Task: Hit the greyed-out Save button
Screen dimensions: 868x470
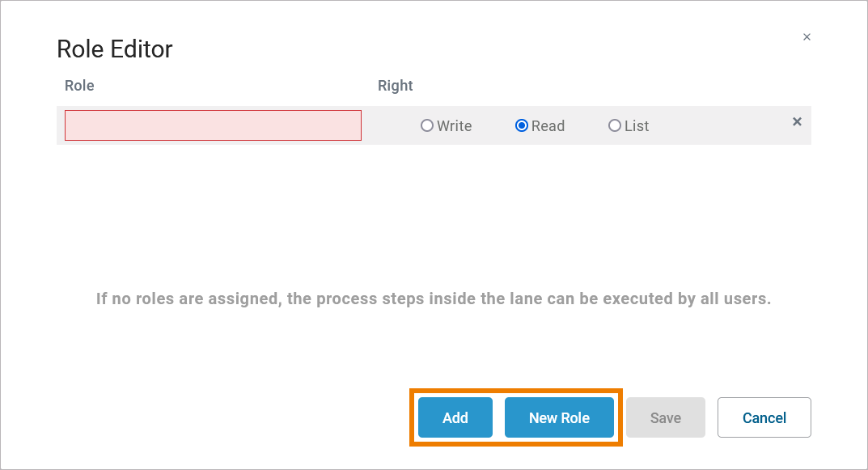Action: click(x=666, y=417)
